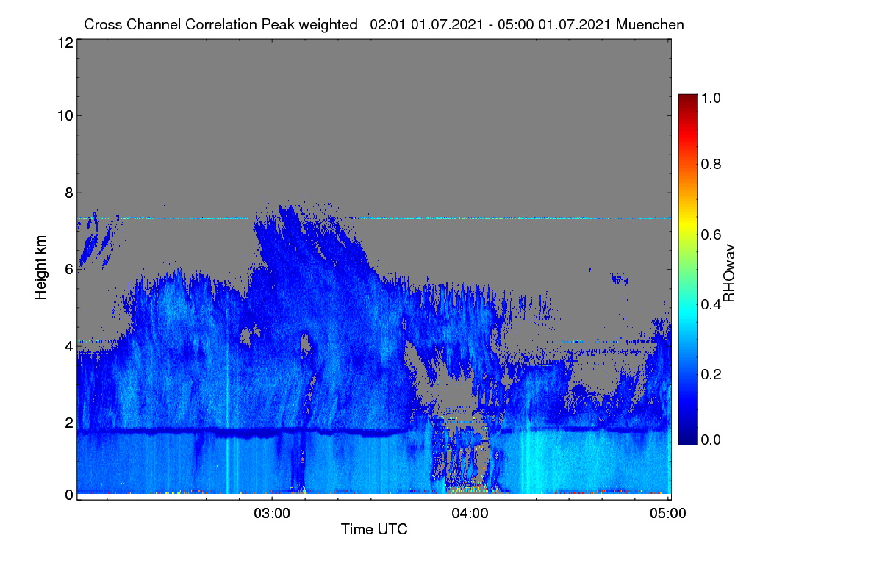Click the dark blue bottom of colorbar
Viewport: 882px width, 588px height.
point(687,441)
